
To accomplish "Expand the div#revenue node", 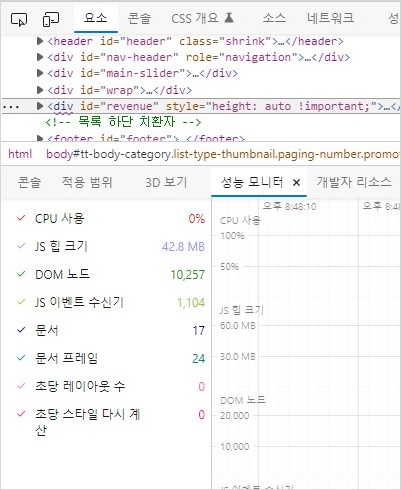I will click(x=40, y=106).
